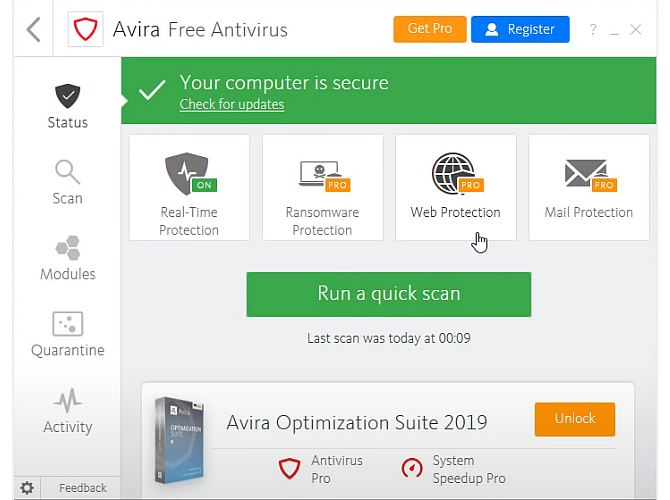This screenshot has width=670, height=500.
Task: View the Quarantine section
Action: coord(67,334)
